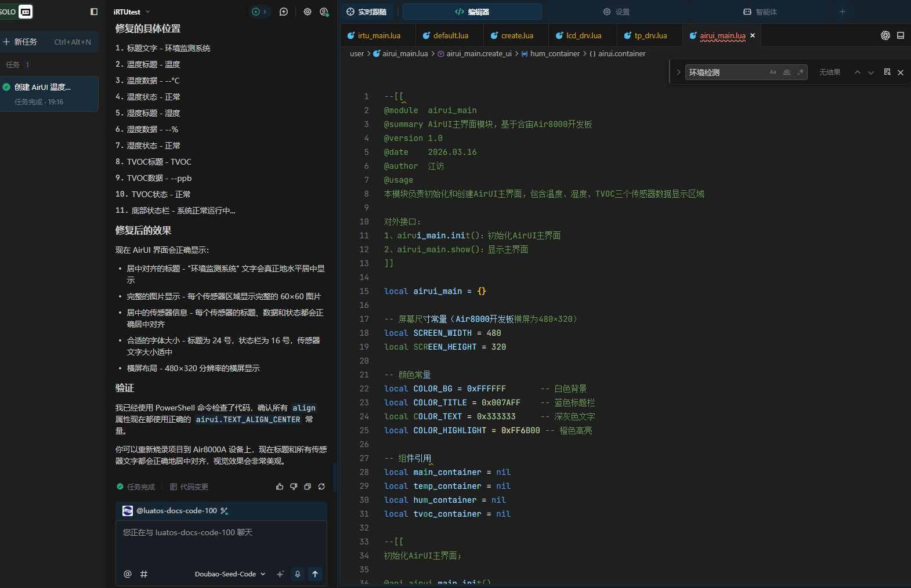911x588 pixels.
Task: Switch to the 实时跟随 tab
Action: coord(367,12)
